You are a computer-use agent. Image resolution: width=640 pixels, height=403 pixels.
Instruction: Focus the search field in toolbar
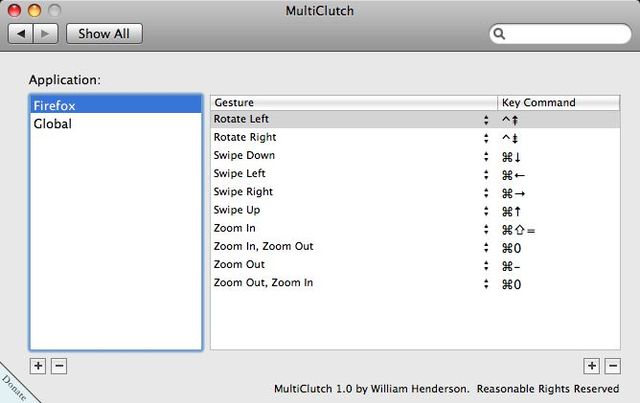click(x=560, y=34)
